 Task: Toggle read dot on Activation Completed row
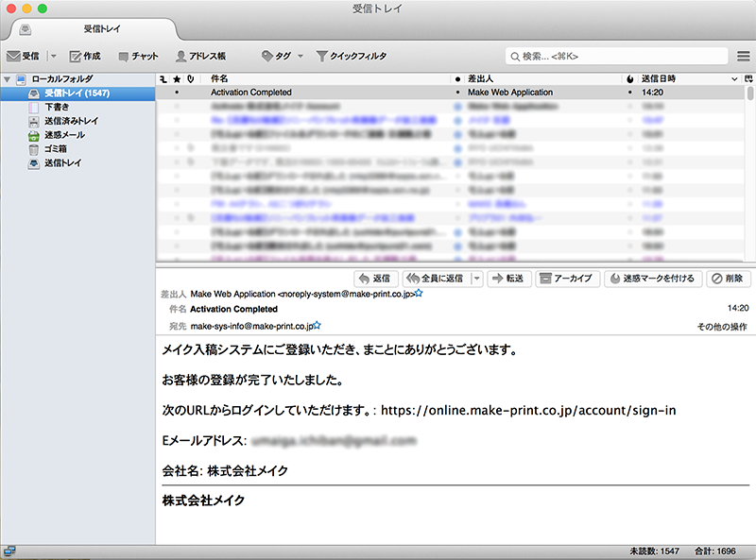tap(457, 93)
